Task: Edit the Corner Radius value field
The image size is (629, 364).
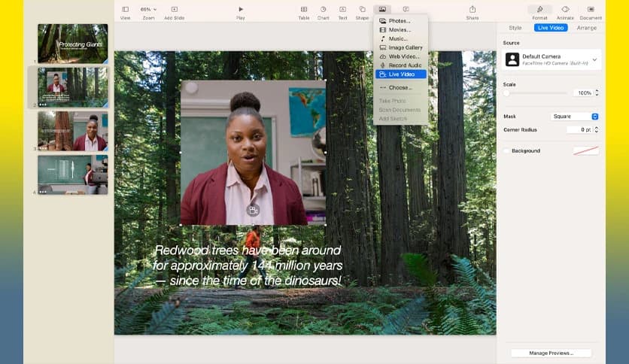Action: click(579, 129)
